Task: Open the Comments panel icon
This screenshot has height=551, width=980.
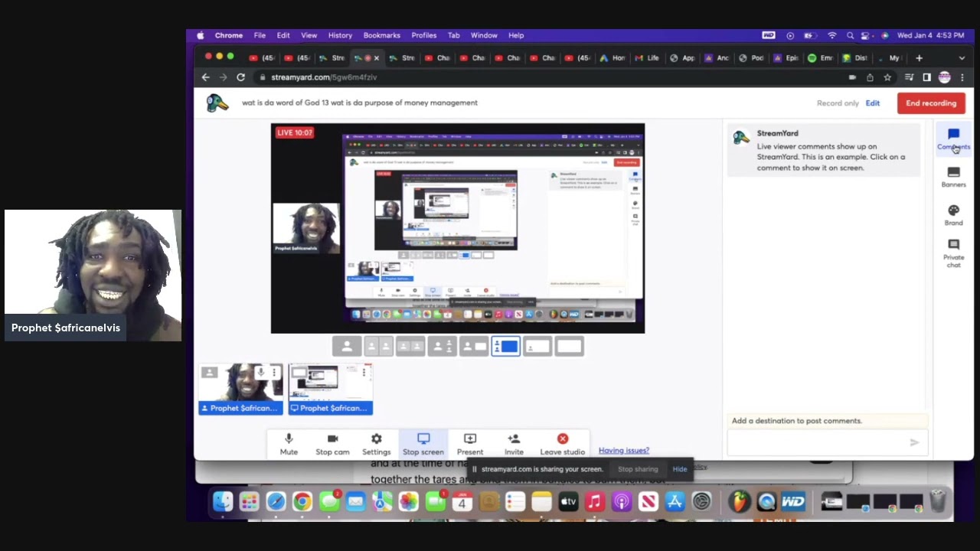Action: coord(953,139)
